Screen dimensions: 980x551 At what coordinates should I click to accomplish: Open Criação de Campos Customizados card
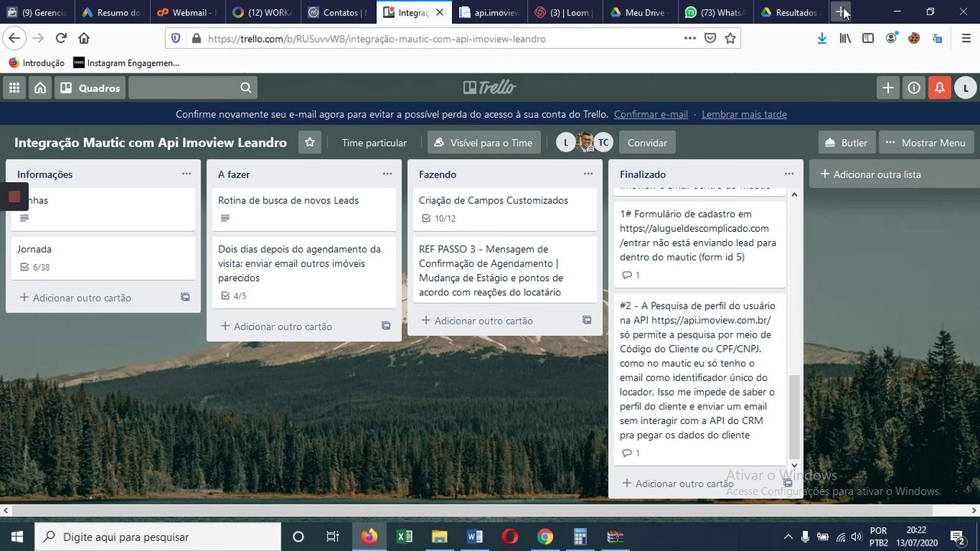coord(505,209)
